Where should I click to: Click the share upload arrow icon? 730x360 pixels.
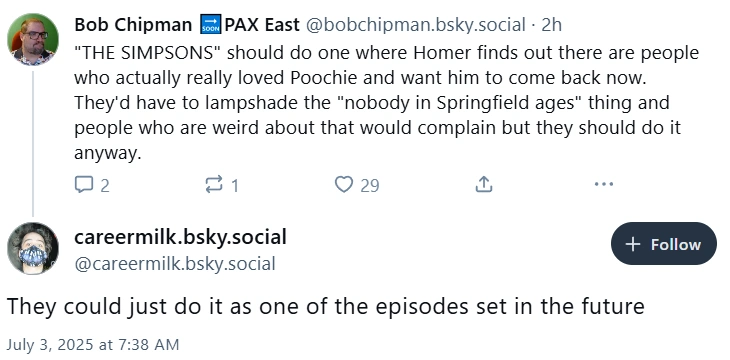pos(484,184)
